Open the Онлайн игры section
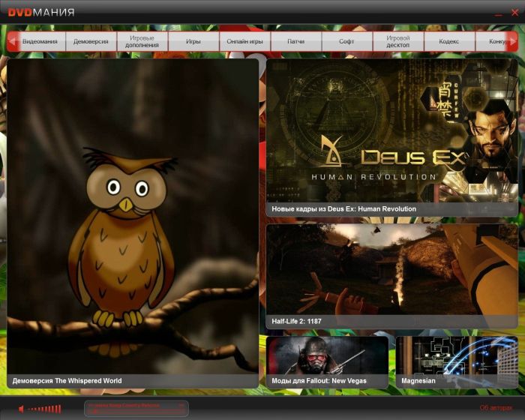Image resolution: width=525 pixels, height=420 pixels. point(244,41)
